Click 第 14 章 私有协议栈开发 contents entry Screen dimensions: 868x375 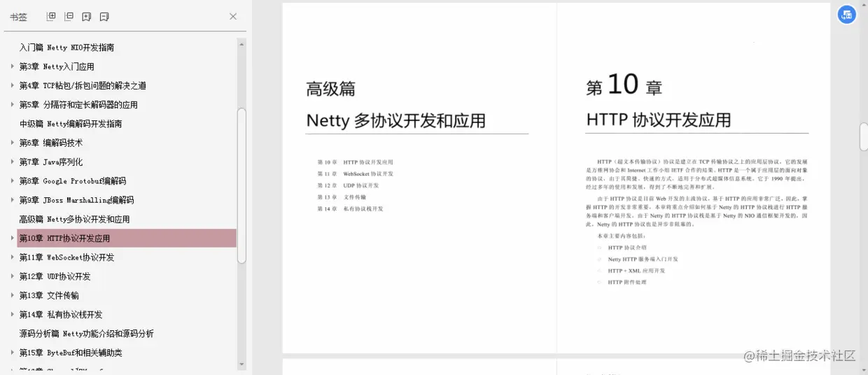click(x=350, y=208)
